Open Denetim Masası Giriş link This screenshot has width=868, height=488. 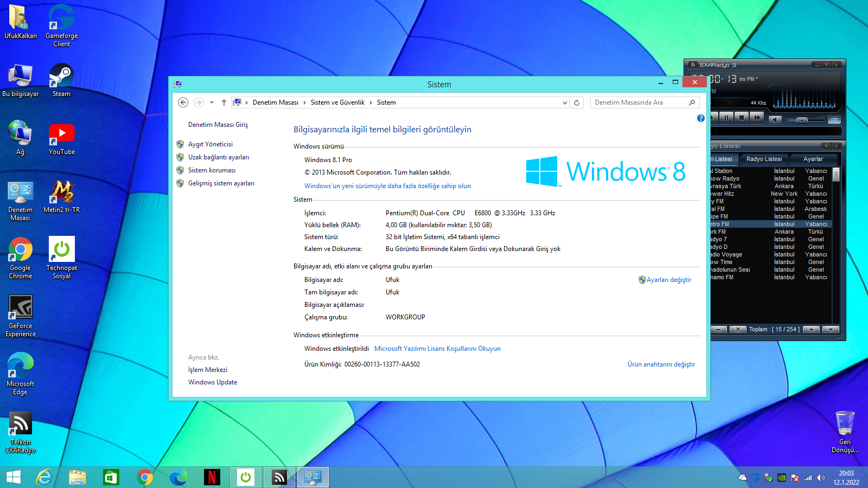click(218, 125)
